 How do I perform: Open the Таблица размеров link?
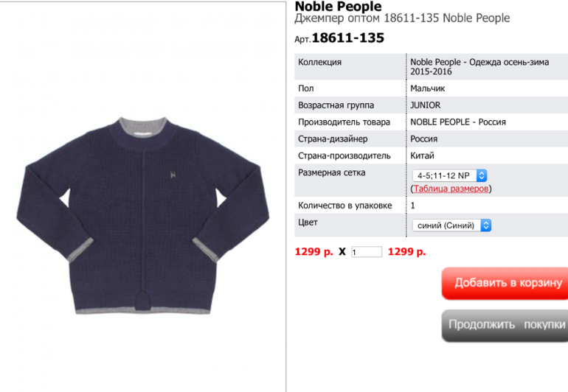coord(451,189)
